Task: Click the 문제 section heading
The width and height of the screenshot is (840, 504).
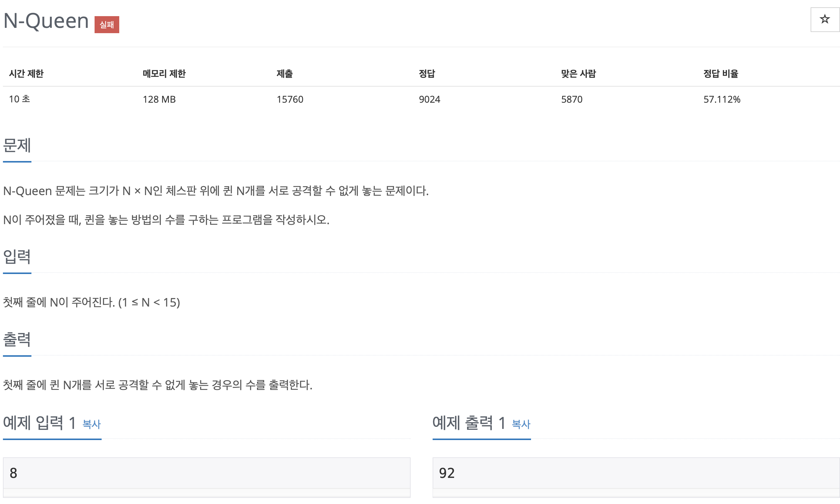Action: [x=17, y=146]
